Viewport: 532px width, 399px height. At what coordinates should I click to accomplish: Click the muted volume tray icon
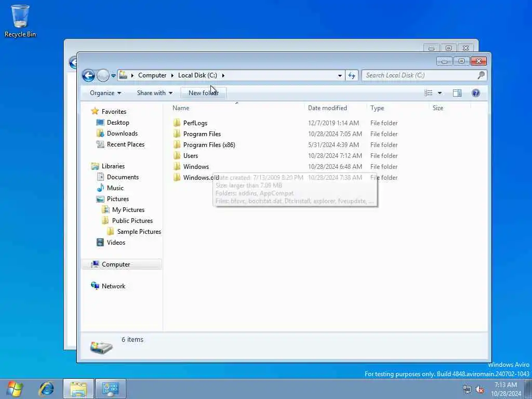(x=480, y=389)
